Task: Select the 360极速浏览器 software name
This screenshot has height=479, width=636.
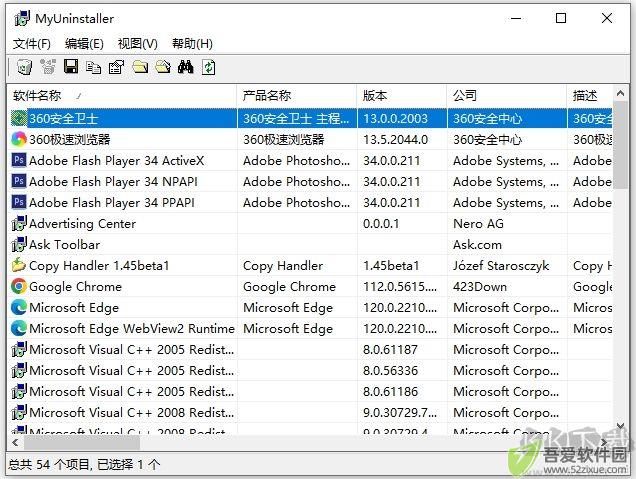Action: [x=70, y=140]
